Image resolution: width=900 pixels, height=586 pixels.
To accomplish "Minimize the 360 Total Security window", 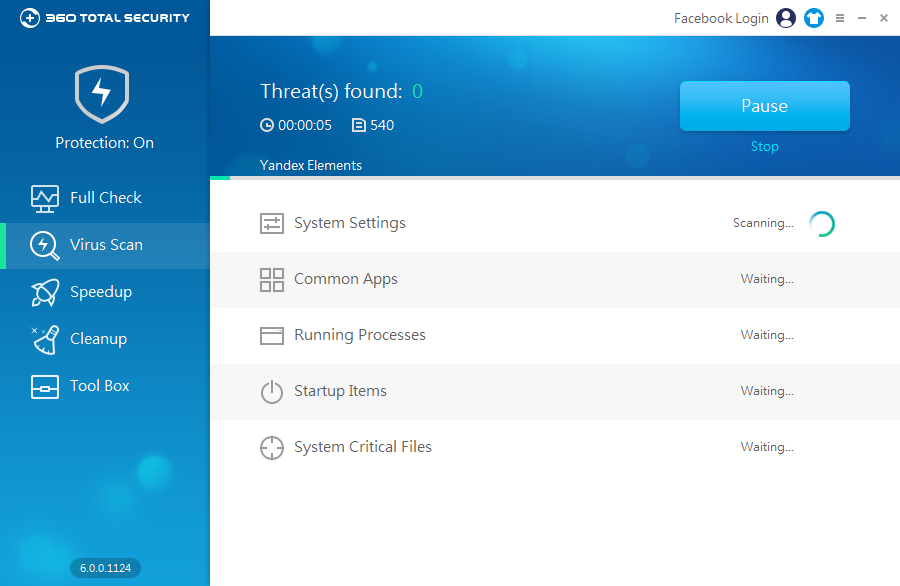I will pos(862,18).
